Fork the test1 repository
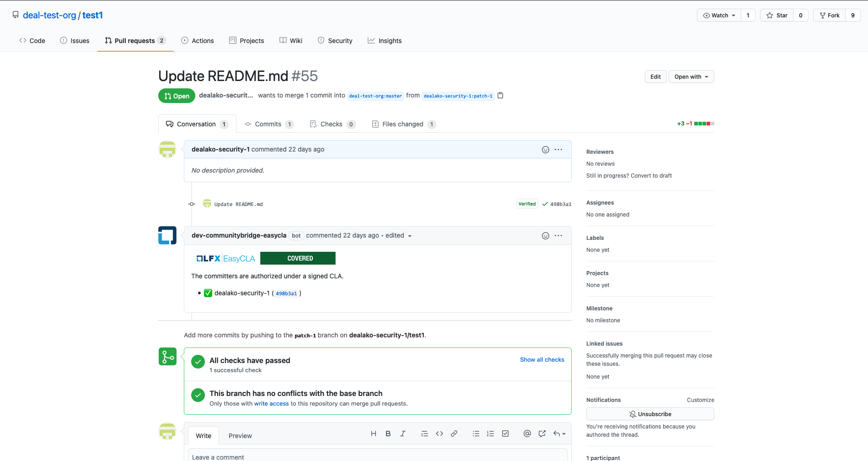Screen dimensions: 868x461 pyautogui.click(x=829, y=15)
